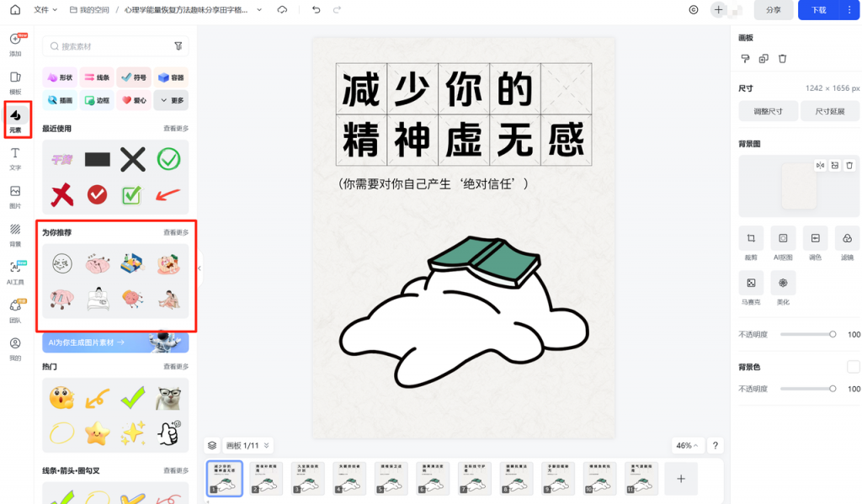Screen dimensions: 862x504
Task: Select the 线条 lines category
Action: point(97,77)
